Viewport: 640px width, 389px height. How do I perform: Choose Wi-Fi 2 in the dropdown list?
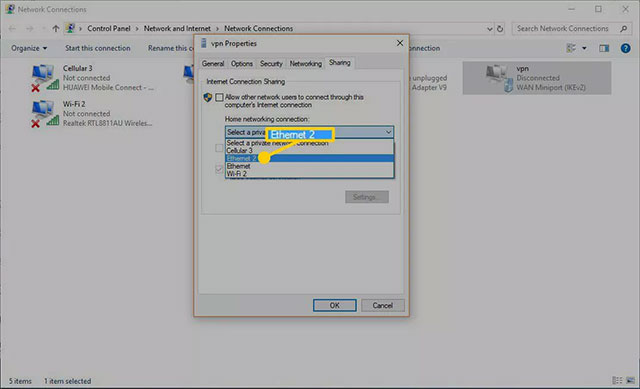tap(309, 173)
